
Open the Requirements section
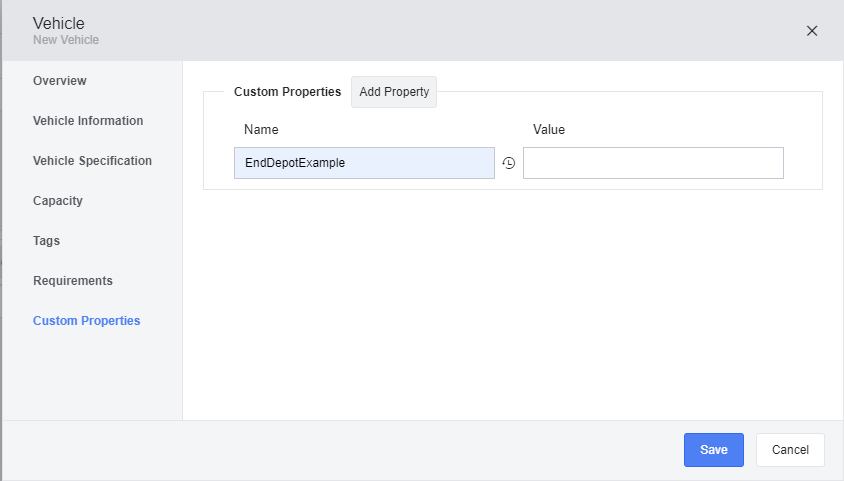73,281
